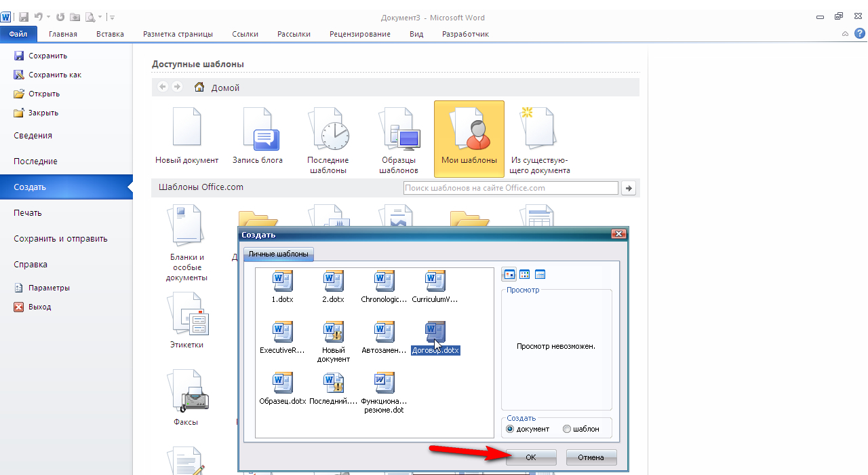The width and height of the screenshot is (868, 475).
Task: Switch dialog to list view
Action: [x=524, y=274]
